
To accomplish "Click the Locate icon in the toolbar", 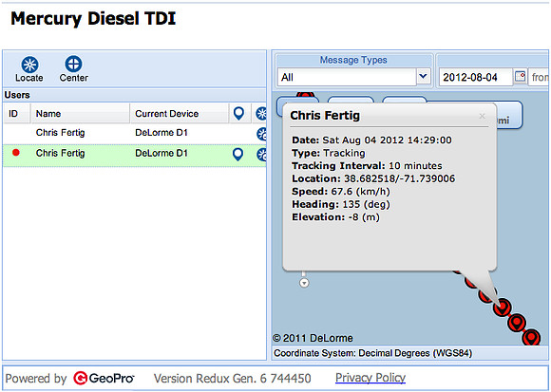I will pyautogui.click(x=29, y=65).
